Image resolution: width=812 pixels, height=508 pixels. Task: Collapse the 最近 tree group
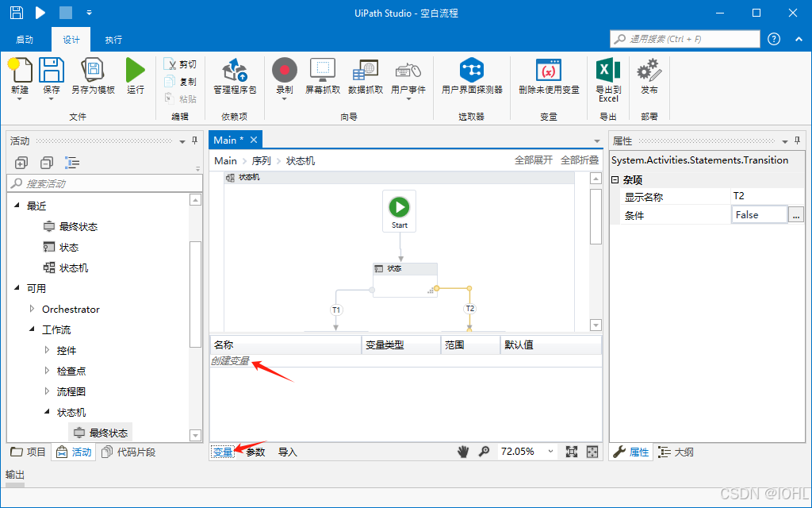tap(17, 206)
